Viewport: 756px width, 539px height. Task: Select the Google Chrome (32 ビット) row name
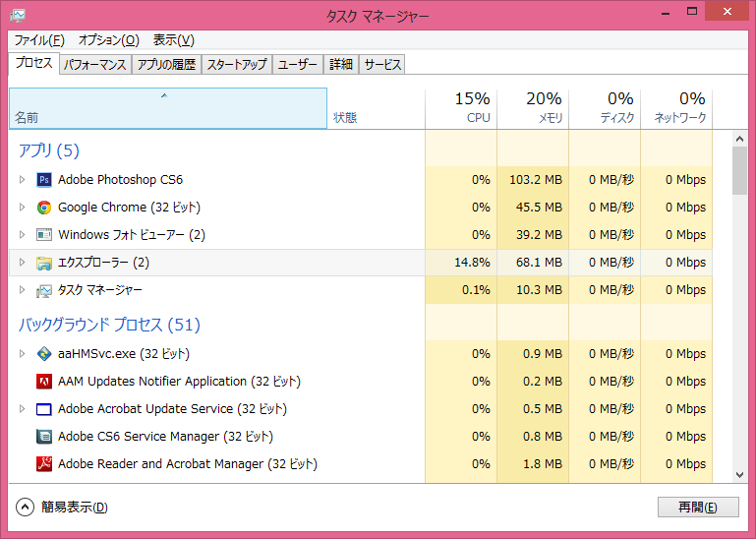129,207
